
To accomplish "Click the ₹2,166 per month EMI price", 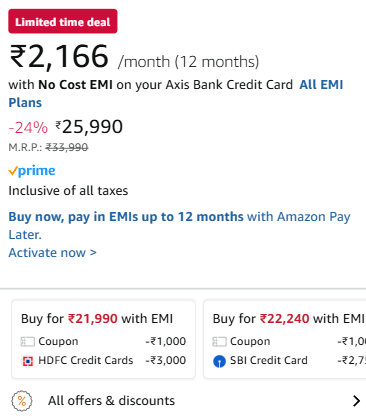I will click(59, 57).
